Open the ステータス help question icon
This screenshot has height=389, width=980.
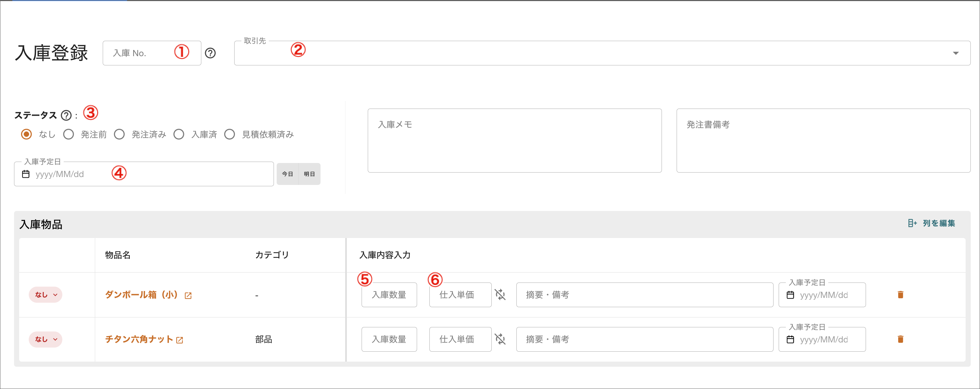pyautogui.click(x=66, y=115)
